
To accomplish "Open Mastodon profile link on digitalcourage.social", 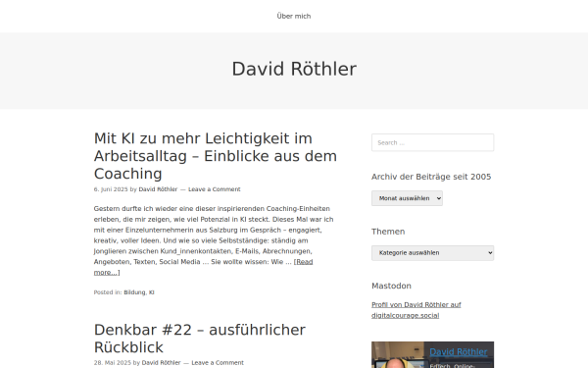I will point(416,310).
